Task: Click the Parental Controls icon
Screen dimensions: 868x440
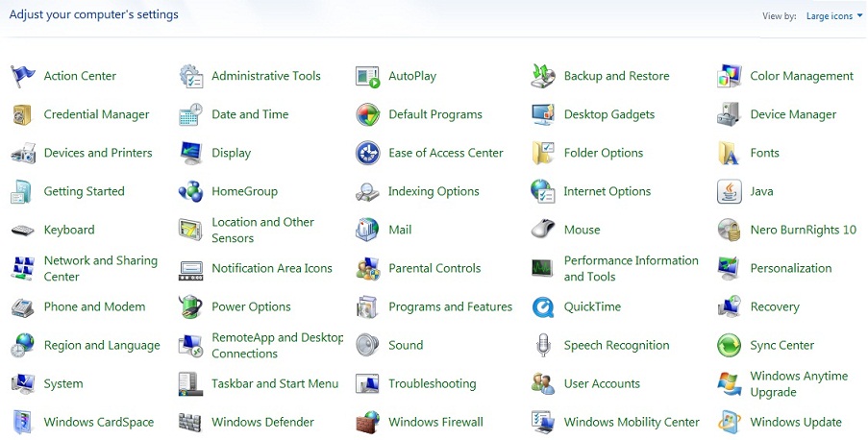Action: [x=367, y=268]
